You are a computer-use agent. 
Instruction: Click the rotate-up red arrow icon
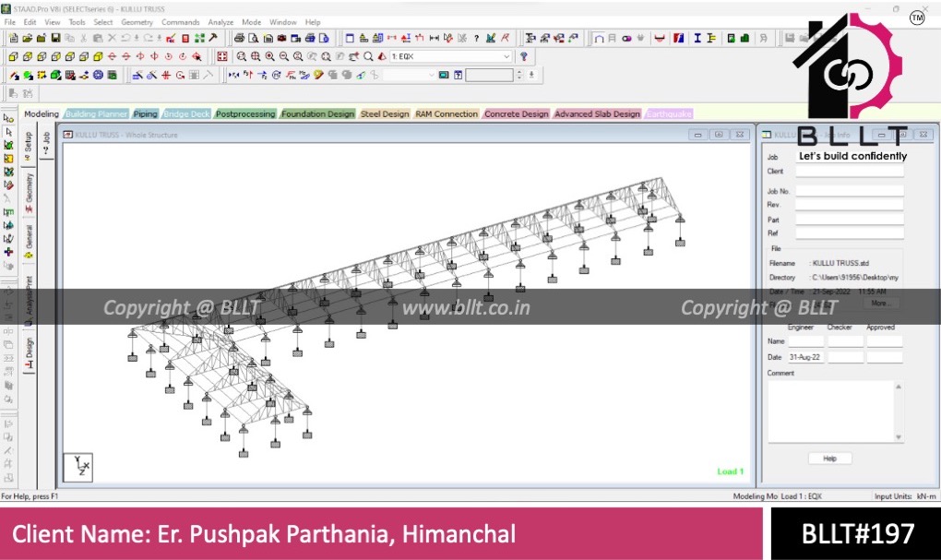point(112,56)
